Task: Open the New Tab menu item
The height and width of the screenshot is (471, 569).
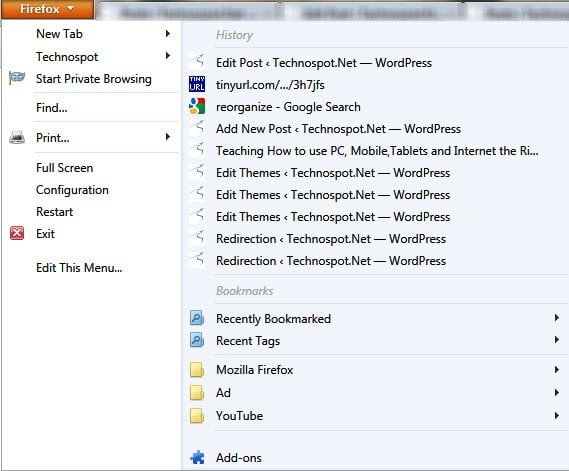Action: click(59, 34)
